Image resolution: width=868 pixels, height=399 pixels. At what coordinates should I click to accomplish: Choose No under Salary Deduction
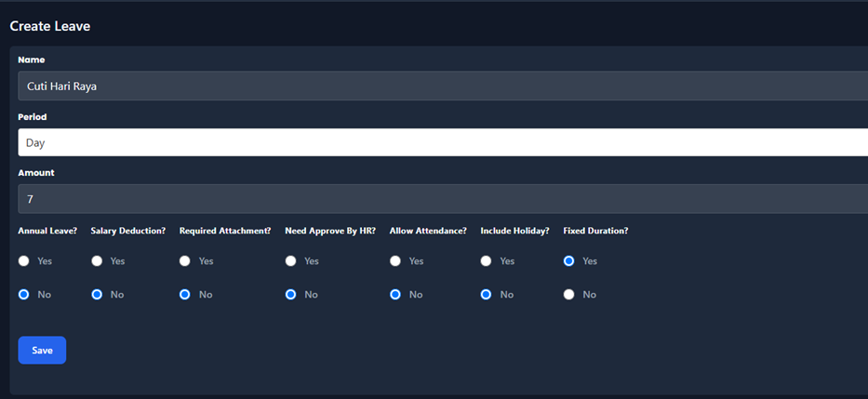coord(97,295)
